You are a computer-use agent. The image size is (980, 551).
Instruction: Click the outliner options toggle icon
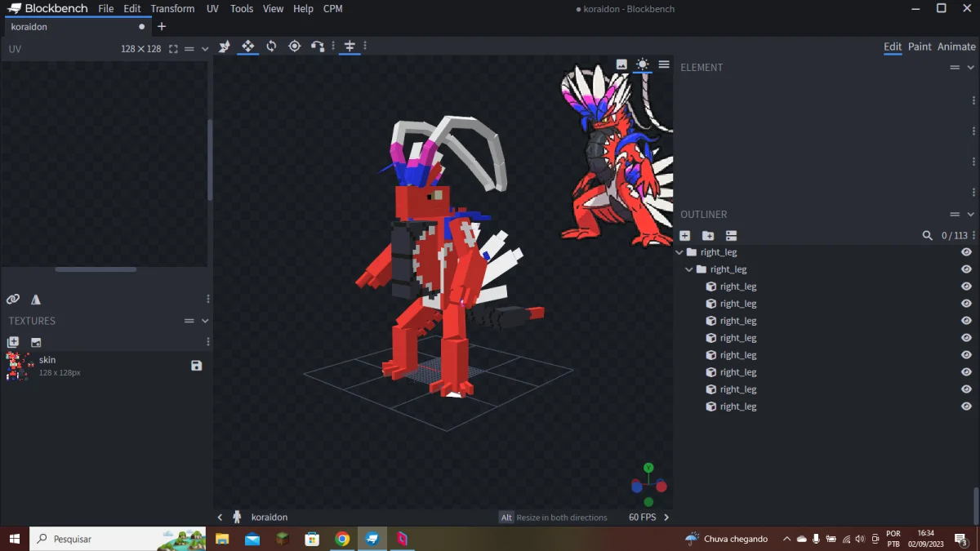731,235
